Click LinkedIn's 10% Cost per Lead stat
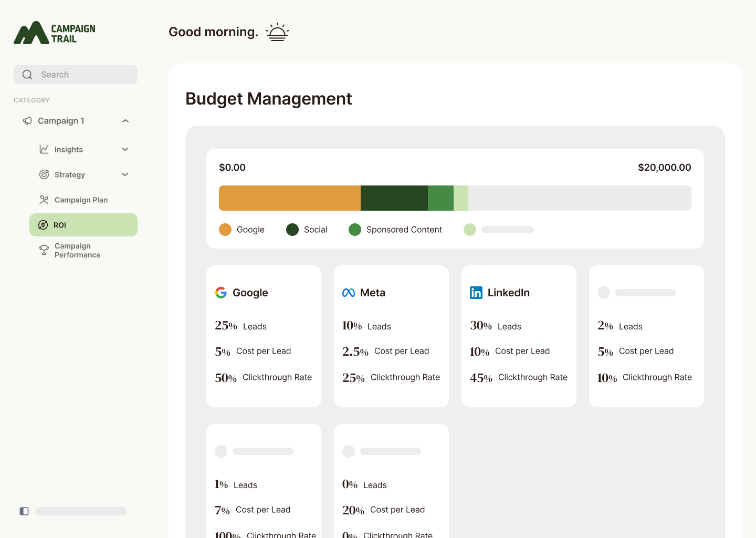The width and height of the screenshot is (756, 538). click(x=510, y=351)
